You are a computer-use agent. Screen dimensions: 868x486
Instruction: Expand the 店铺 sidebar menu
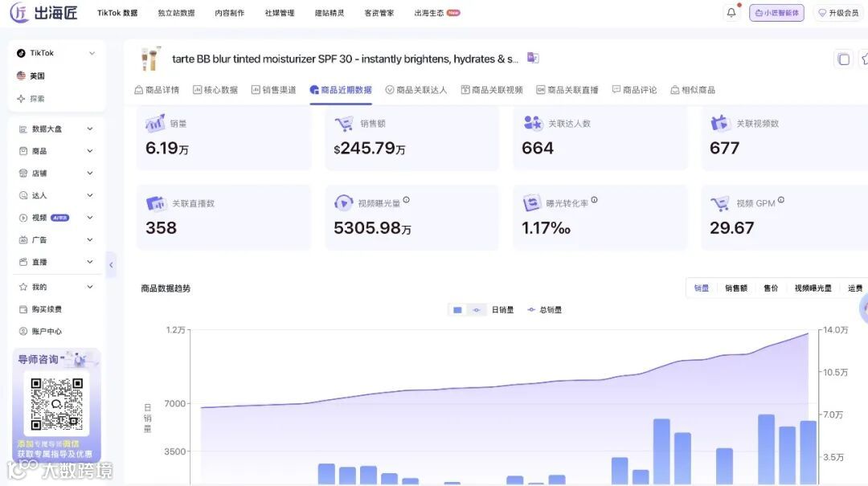[90, 174]
